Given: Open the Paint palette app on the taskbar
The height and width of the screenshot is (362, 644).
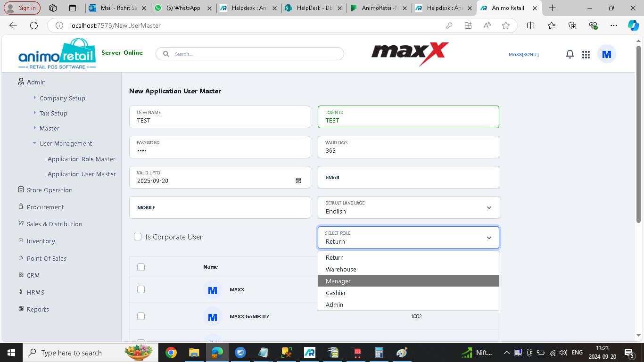Looking at the screenshot, I should point(402,353).
